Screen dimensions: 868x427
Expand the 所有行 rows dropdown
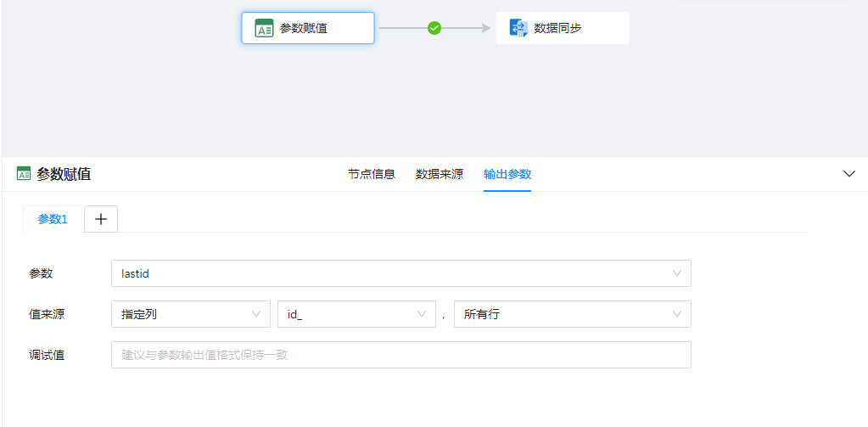tap(572, 314)
